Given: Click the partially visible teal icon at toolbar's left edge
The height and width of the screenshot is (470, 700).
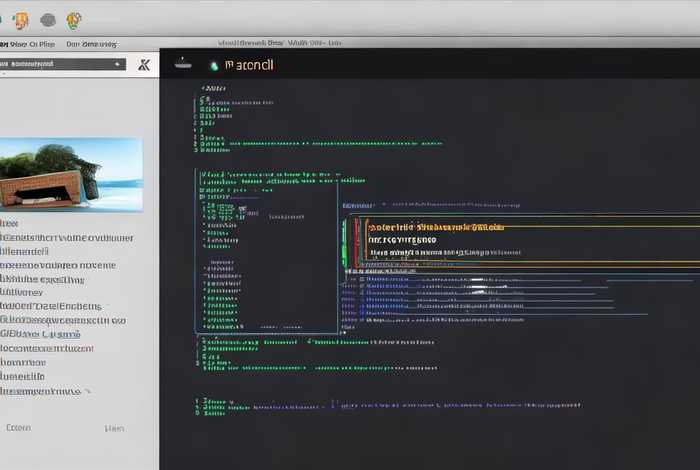Looking at the screenshot, I should [x=2, y=20].
